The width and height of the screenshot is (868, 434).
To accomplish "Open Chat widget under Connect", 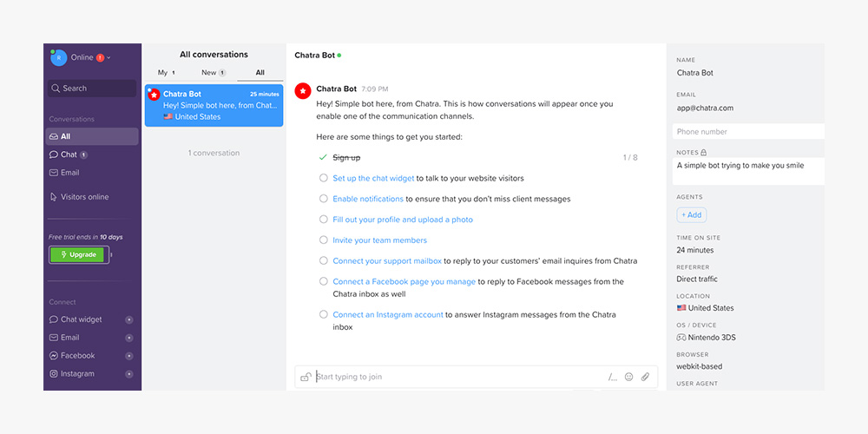I will (76, 319).
